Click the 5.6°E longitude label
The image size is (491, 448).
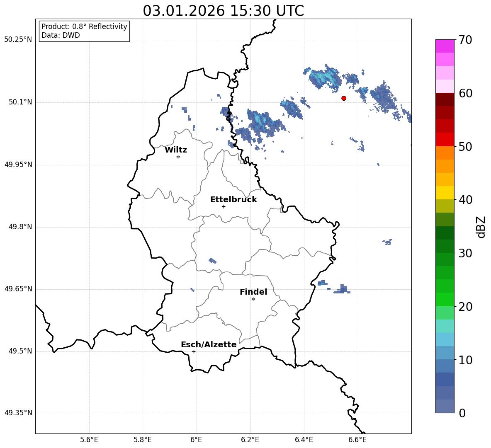click(x=89, y=440)
